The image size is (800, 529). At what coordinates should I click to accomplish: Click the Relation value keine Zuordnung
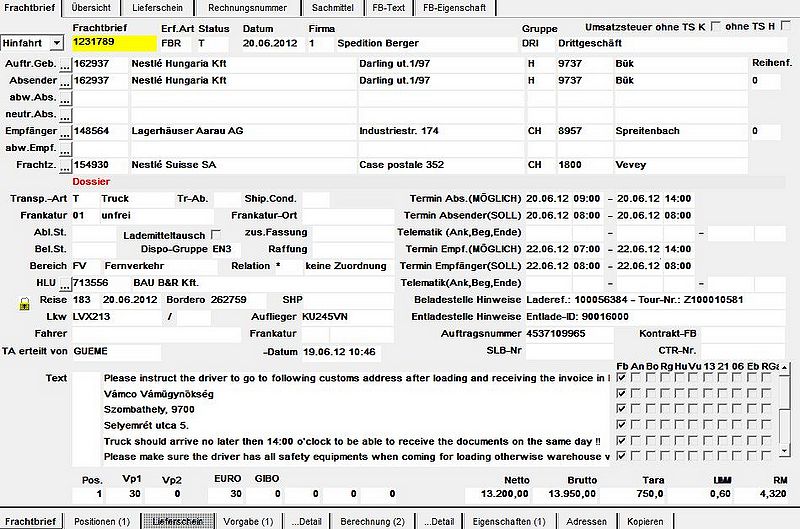coord(348,266)
